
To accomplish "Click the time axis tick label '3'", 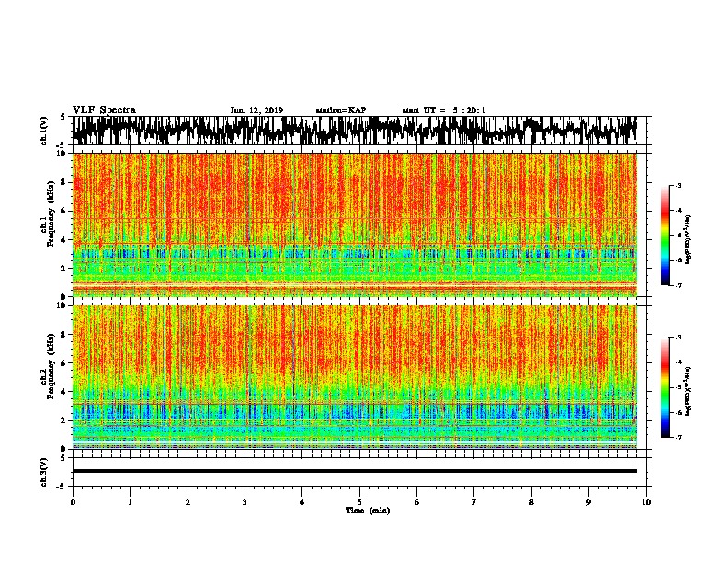I will coord(245,502).
